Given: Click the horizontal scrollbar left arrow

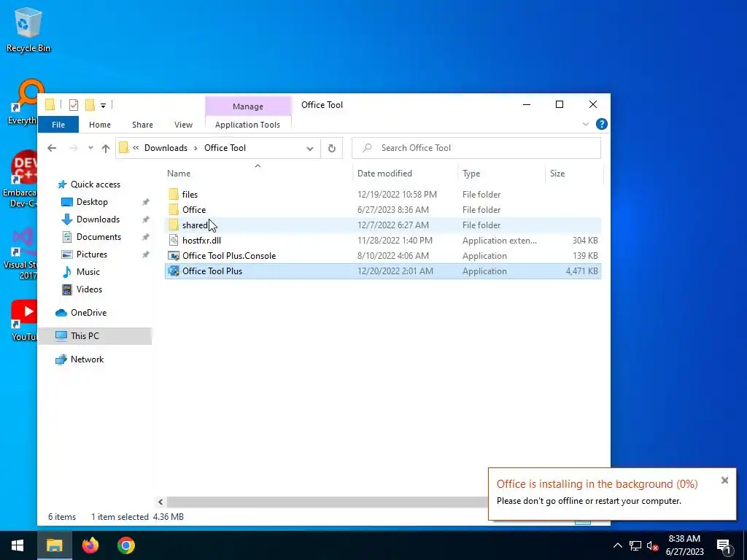Looking at the screenshot, I should point(160,502).
